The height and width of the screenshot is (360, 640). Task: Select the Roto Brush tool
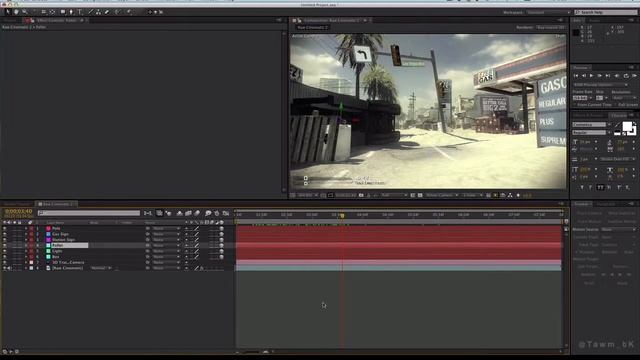pos(118,12)
